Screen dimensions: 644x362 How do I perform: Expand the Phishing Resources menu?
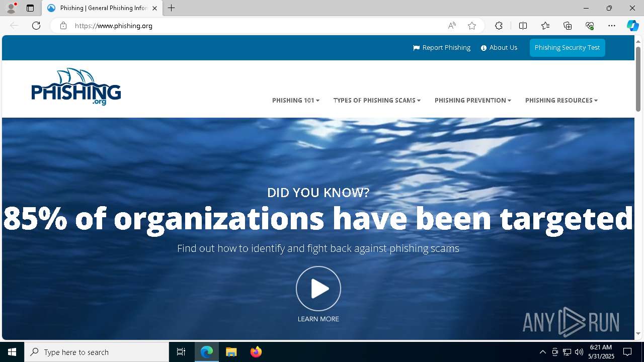(x=561, y=101)
